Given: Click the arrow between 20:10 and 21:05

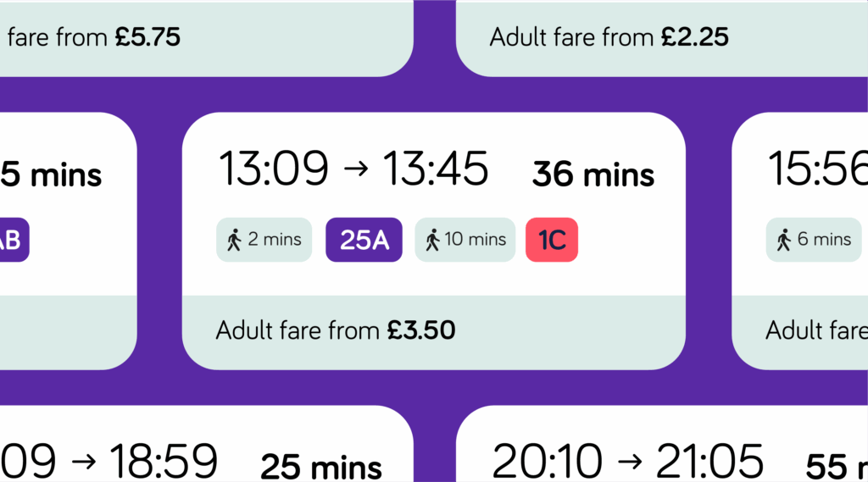Looking at the screenshot, I should click(x=630, y=463).
